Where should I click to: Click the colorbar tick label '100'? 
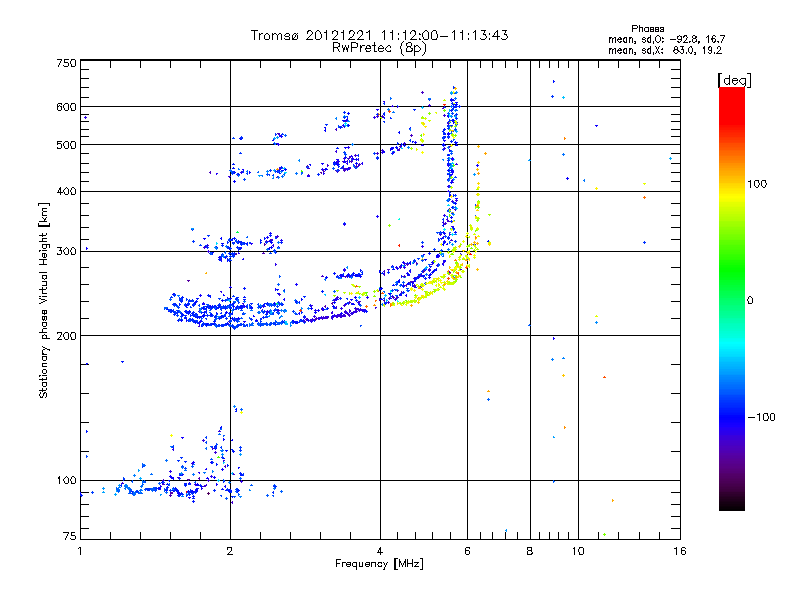click(757, 184)
